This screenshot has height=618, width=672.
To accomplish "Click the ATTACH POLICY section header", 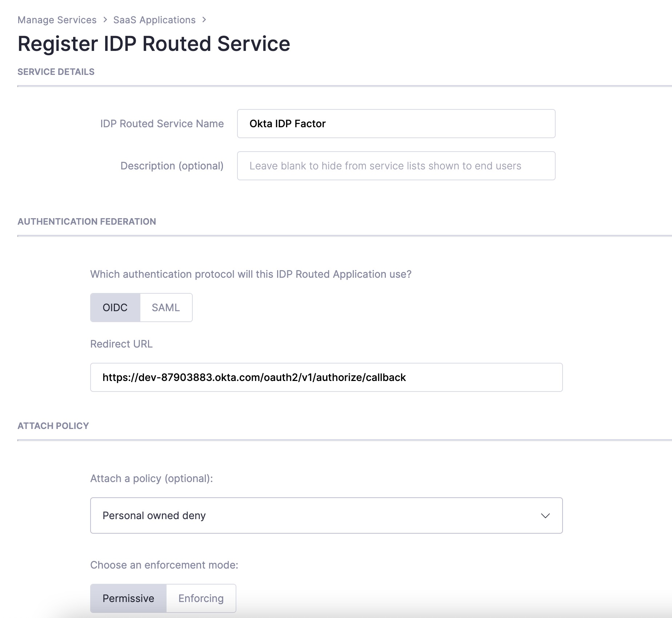I will point(53,426).
